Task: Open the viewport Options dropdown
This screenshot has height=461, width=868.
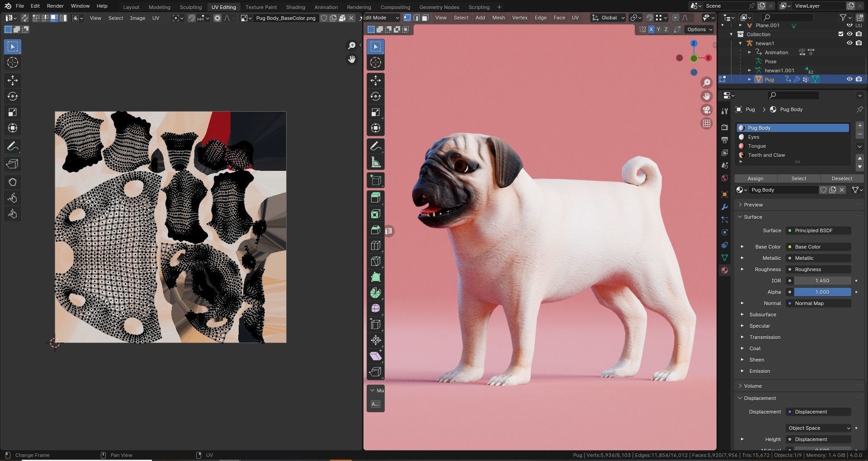Action: 699,29
